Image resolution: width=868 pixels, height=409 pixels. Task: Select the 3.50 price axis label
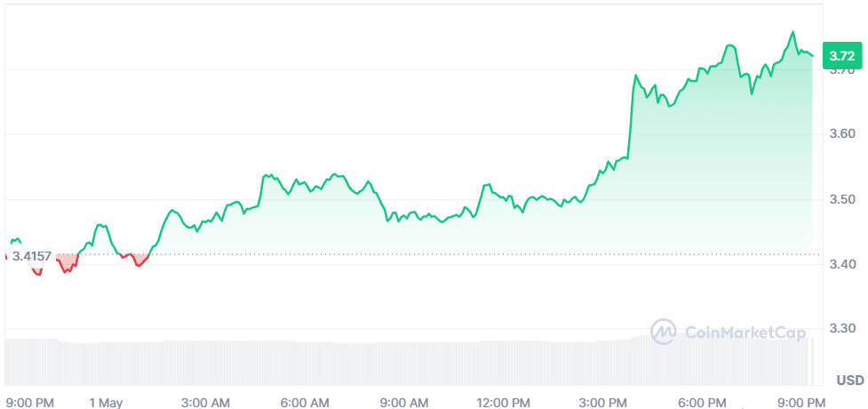click(x=842, y=199)
